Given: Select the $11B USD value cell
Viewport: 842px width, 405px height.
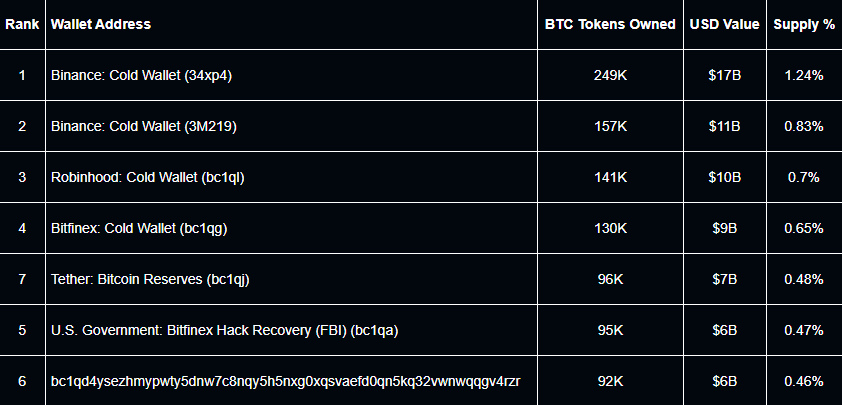Looking at the screenshot, I should pos(724,126).
